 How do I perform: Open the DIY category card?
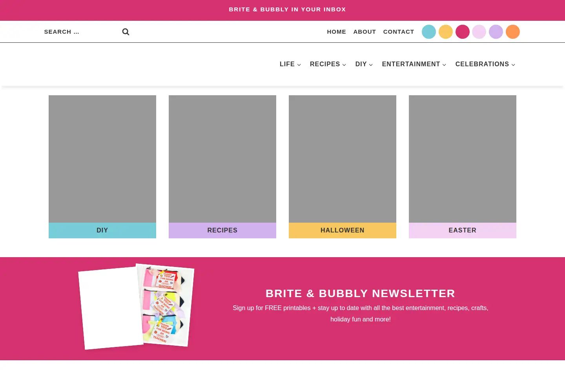[102, 167]
